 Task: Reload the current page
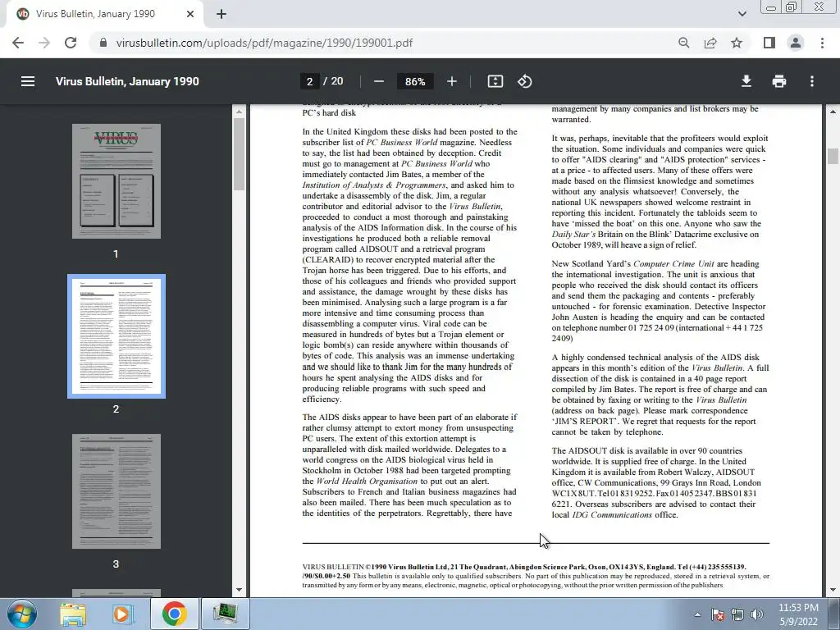tap(71, 43)
